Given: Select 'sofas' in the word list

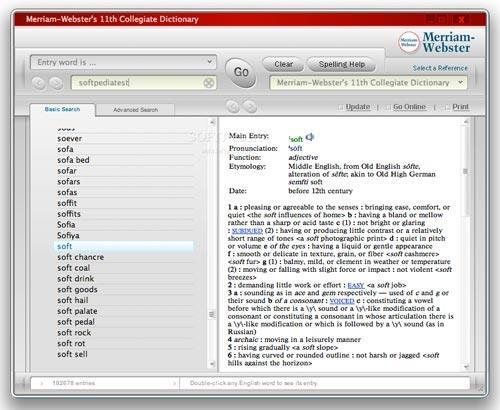Looking at the screenshot, I should (x=123, y=192).
